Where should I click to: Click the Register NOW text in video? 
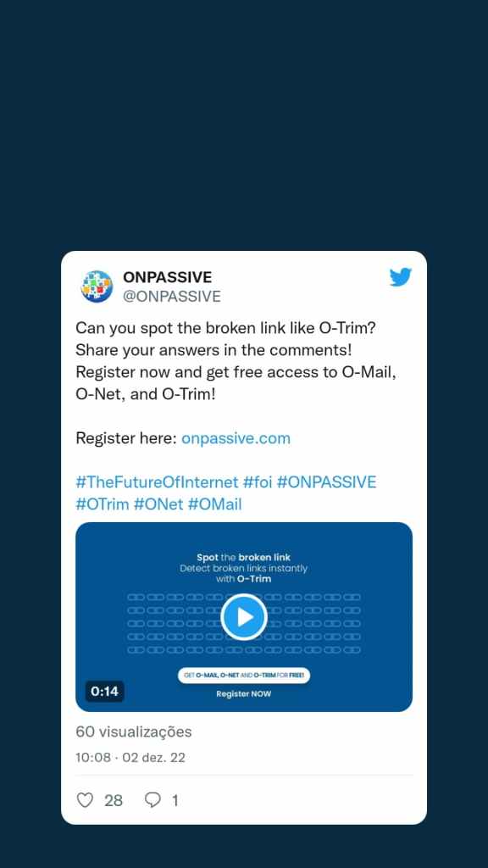click(244, 693)
